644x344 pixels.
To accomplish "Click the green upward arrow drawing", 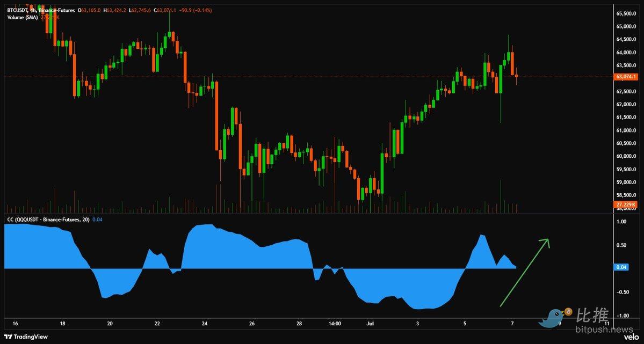I will [x=524, y=273].
